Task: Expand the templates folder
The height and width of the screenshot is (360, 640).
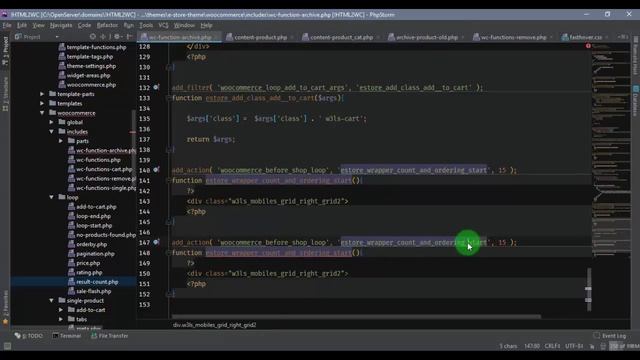Action: pos(42,104)
